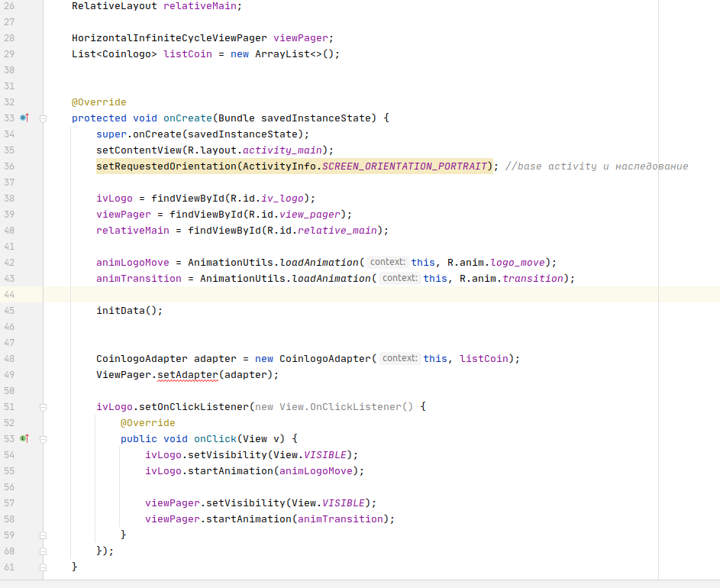Click line number 44 in the gutter
This screenshot has width=720, height=588.
pyautogui.click(x=9, y=295)
